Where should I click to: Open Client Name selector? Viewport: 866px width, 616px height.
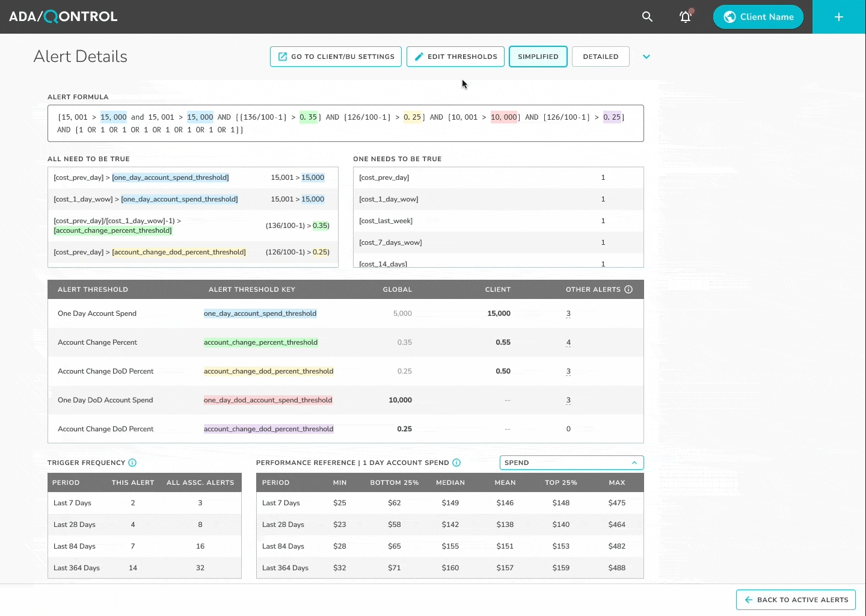pyautogui.click(x=758, y=17)
